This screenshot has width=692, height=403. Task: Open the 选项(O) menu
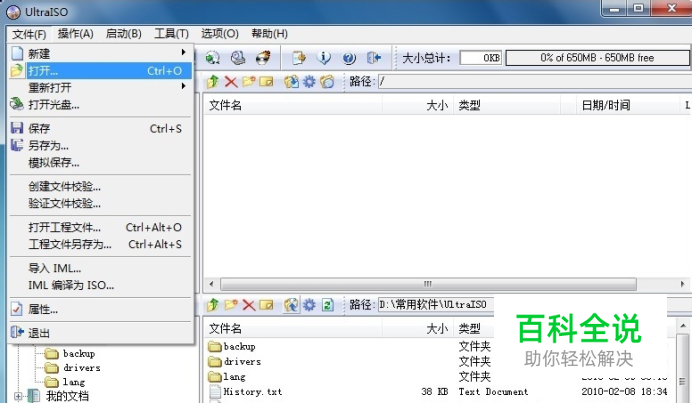coord(220,34)
